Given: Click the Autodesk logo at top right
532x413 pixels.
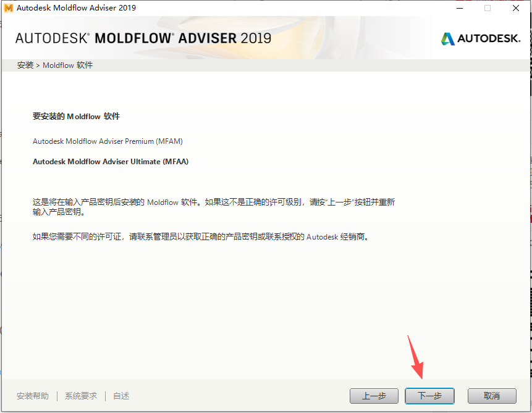Looking at the screenshot, I should pyautogui.click(x=481, y=38).
